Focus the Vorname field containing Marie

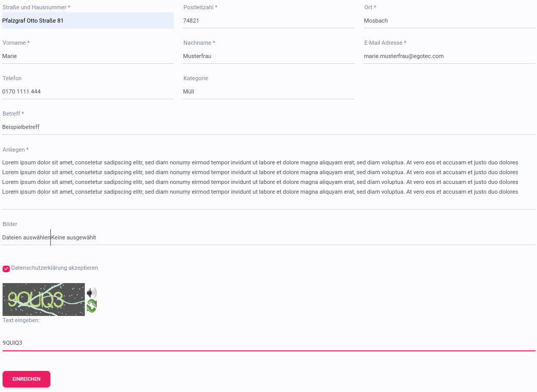88,56
